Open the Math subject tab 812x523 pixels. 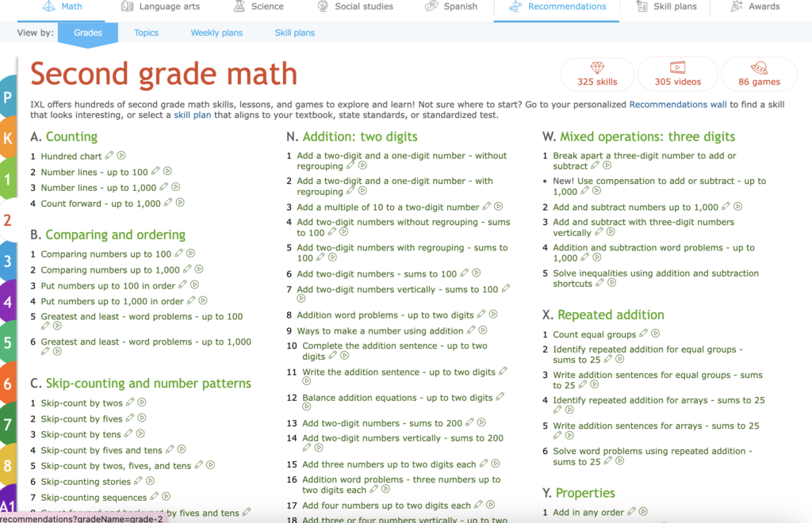pyautogui.click(x=62, y=6)
